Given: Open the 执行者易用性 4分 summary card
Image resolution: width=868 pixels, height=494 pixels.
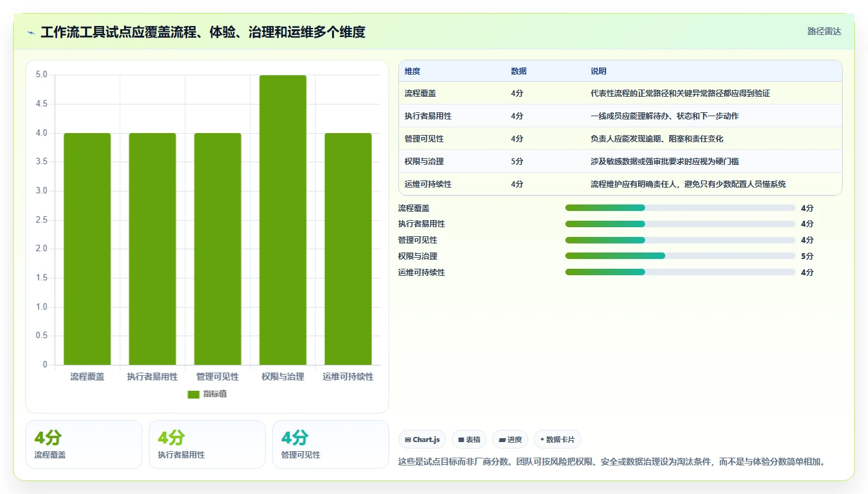Looking at the screenshot, I should click(207, 444).
